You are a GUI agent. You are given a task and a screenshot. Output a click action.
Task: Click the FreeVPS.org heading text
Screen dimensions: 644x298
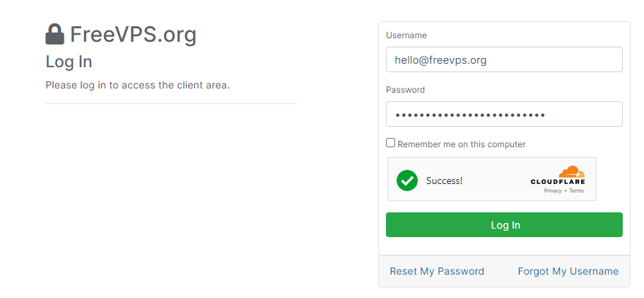pyautogui.click(x=133, y=35)
